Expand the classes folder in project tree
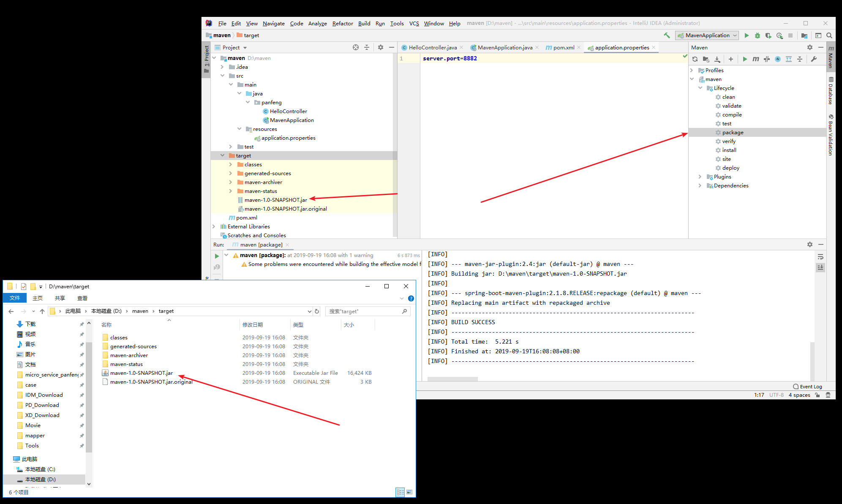Image resolution: width=842 pixels, height=504 pixels. click(231, 164)
